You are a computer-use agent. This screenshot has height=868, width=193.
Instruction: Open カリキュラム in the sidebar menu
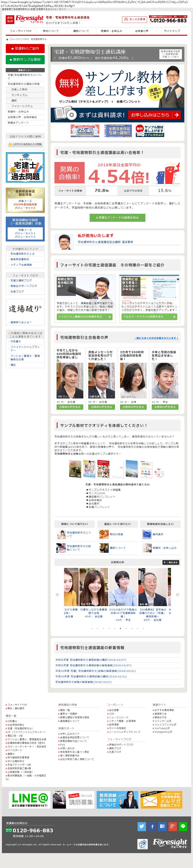pos(19,95)
